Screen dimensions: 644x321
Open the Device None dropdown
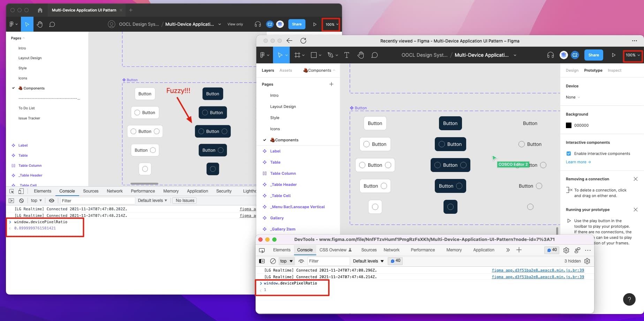tap(573, 97)
